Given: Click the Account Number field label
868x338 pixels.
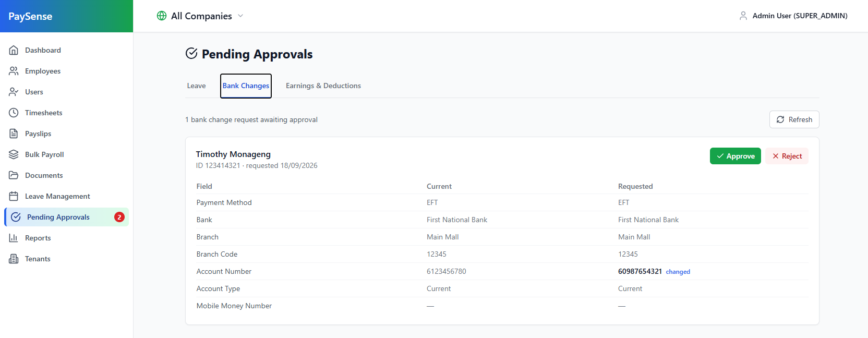Looking at the screenshot, I should click(x=224, y=271).
